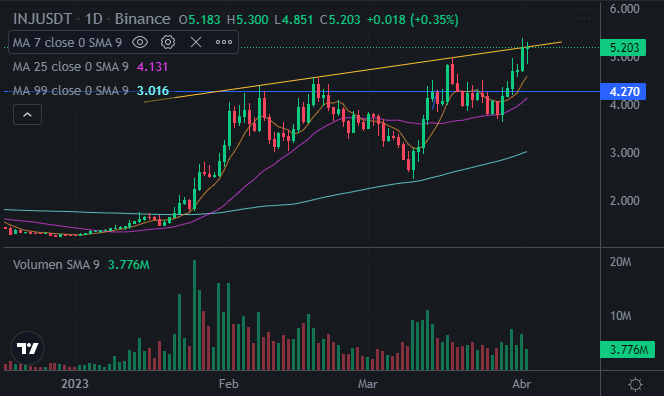
Task: Click the Binance exchange name in title
Action: (142, 19)
